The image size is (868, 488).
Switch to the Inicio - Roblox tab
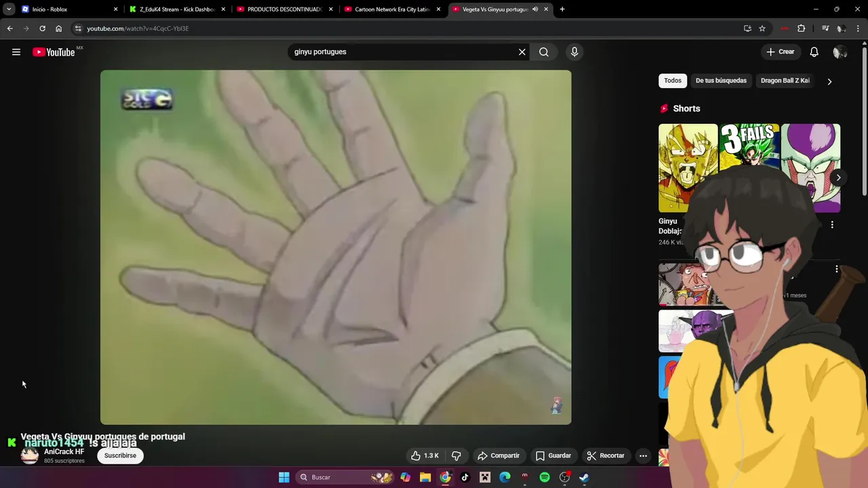point(69,9)
